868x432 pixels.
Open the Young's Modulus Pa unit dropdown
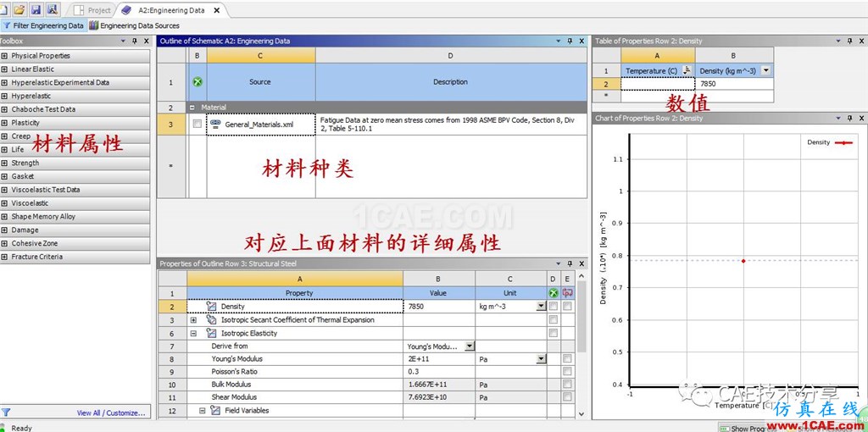click(x=540, y=359)
